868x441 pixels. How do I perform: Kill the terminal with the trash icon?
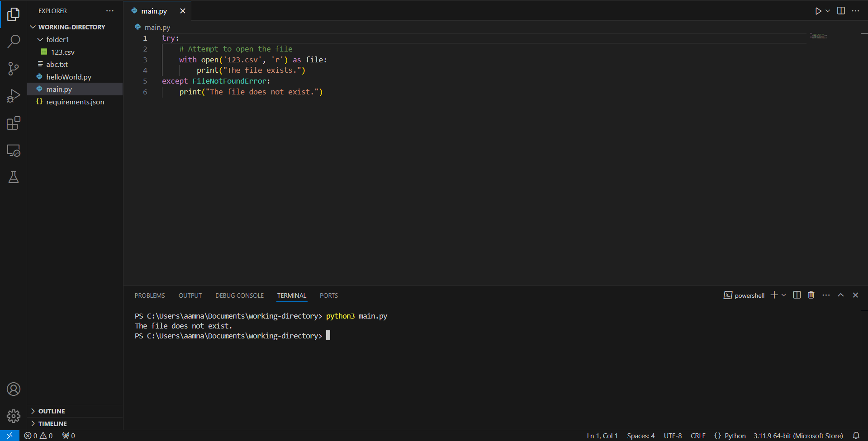811,295
